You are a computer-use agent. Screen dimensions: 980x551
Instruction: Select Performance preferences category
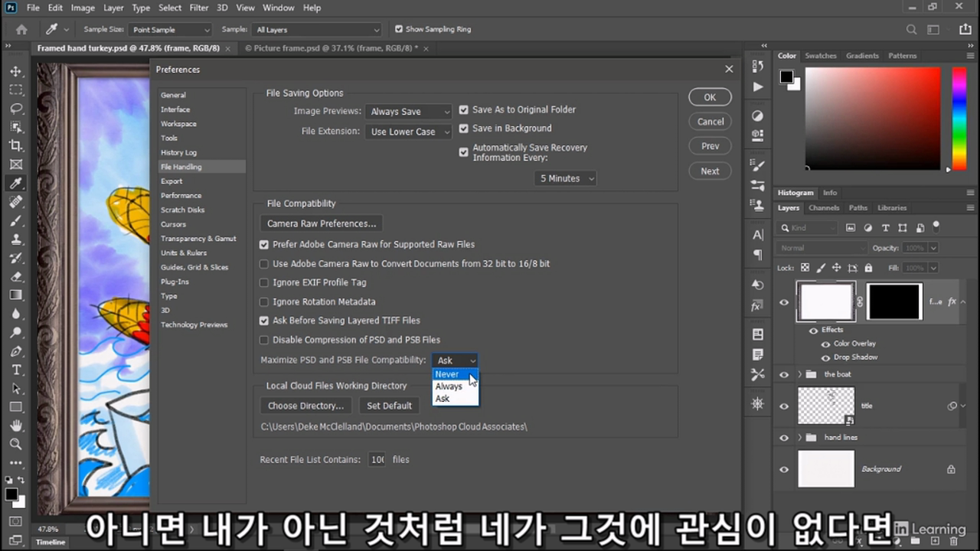point(181,196)
